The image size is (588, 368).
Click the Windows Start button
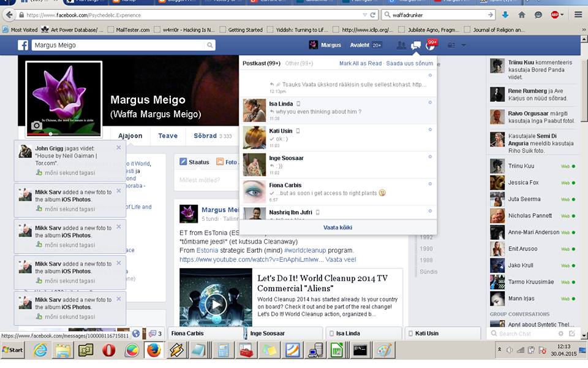(x=12, y=350)
